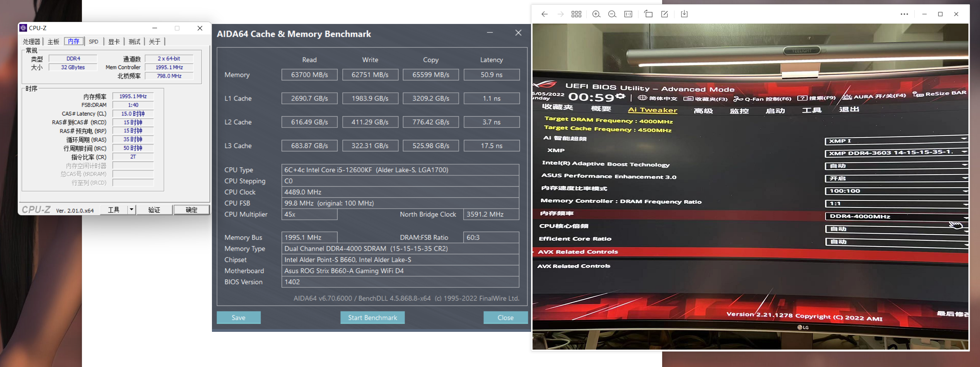Open the SPD tab in CPU-Z
Viewport: 980px width, 367px height.
94,41
